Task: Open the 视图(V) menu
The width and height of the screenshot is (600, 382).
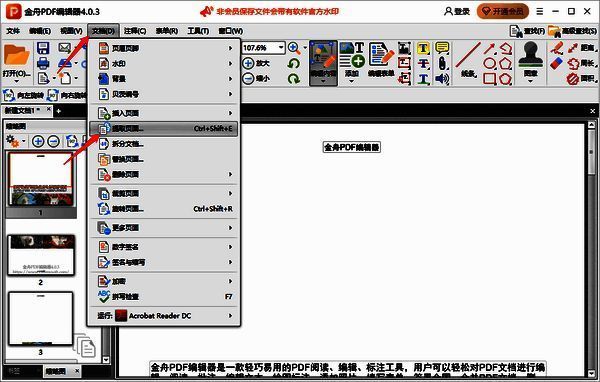Action: 72,31
